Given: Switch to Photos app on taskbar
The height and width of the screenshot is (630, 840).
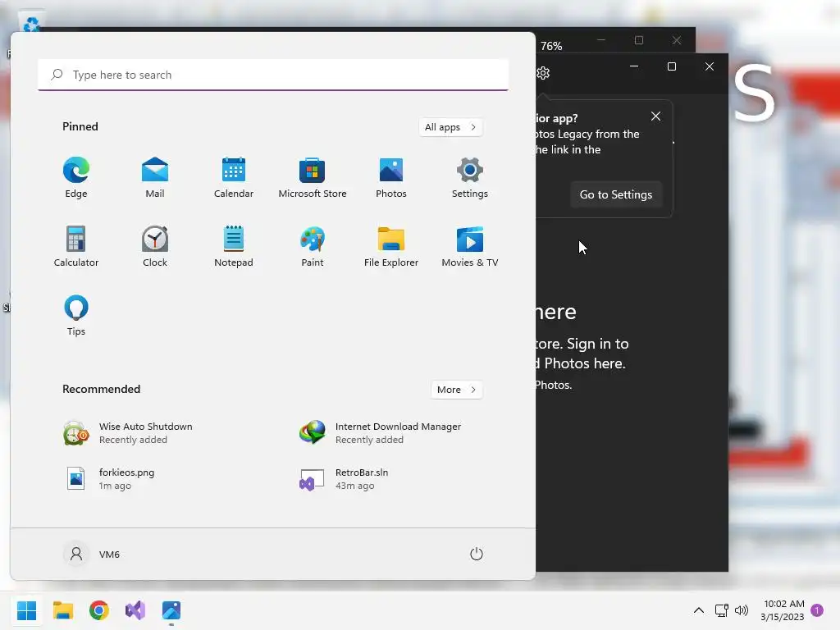Looking at the screenshot, I should point(171,610).
